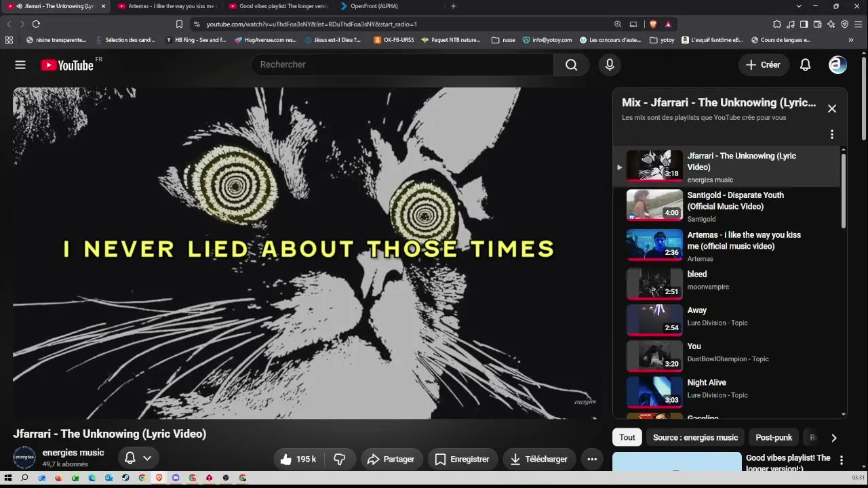Toggle the browser sidebar panel
Image resolution: width=868 pixels, height=488 pixels.
click(804, 24)
